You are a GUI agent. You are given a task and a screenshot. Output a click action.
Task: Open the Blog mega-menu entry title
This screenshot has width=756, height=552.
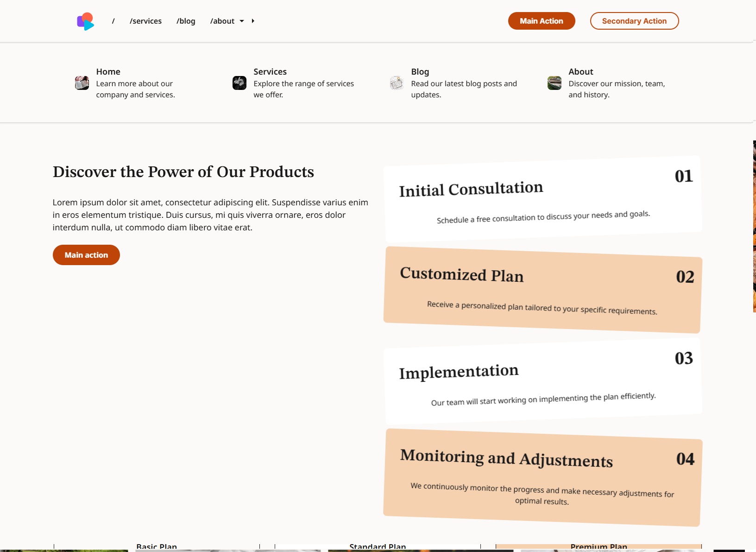[x=420, y=72]
